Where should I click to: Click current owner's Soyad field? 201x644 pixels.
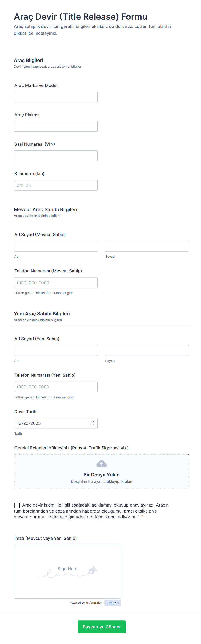coord(147,246)
